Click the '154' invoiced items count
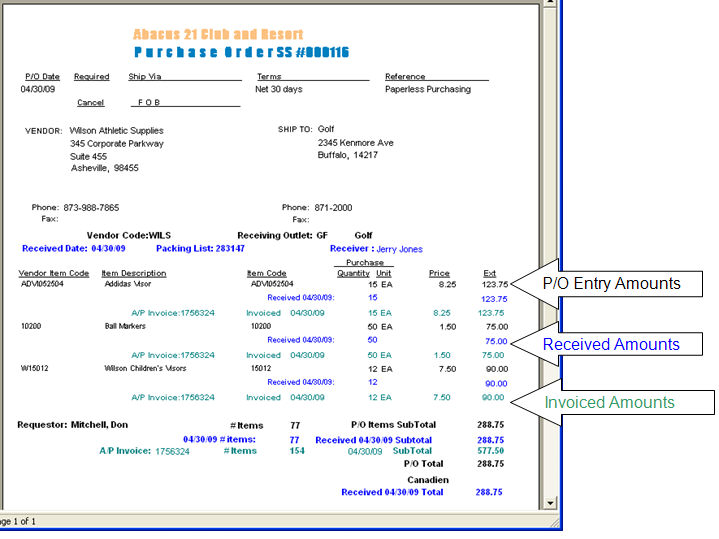Viewport: 719px width, 539px height. point(297,451)
